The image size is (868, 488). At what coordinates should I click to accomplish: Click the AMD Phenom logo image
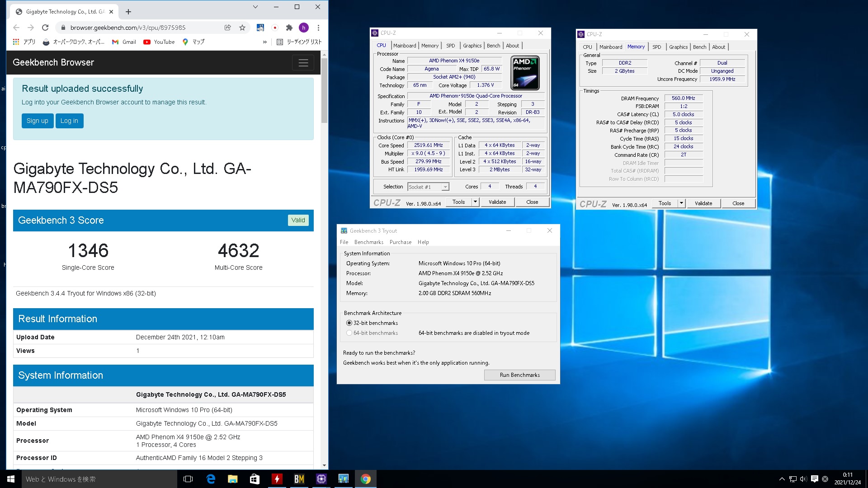[x=525, y=72]
